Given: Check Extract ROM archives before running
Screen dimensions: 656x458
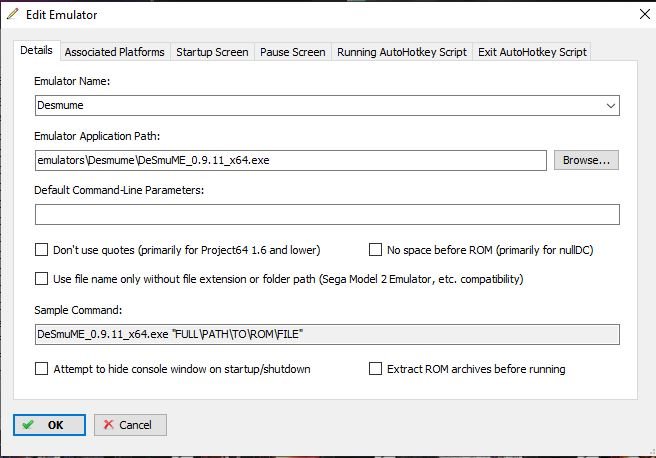Looking at the screenshot, I should 375,368.
